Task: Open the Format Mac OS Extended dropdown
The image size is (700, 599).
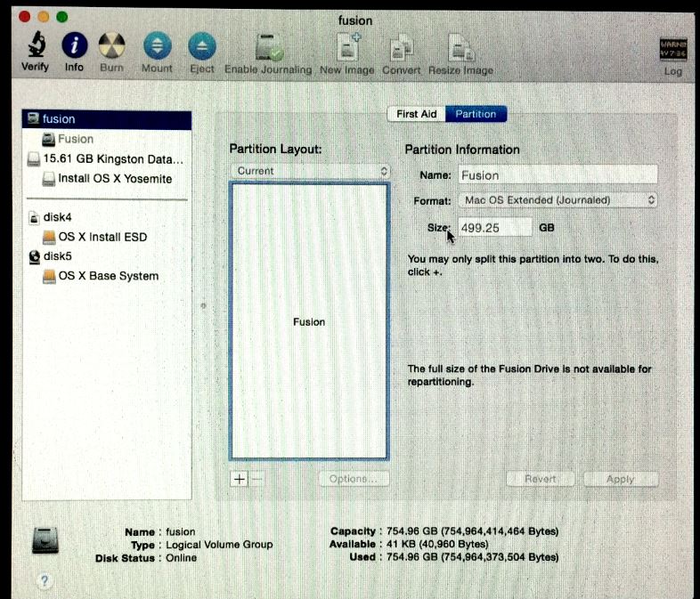Action: click(x=558, y=200)
